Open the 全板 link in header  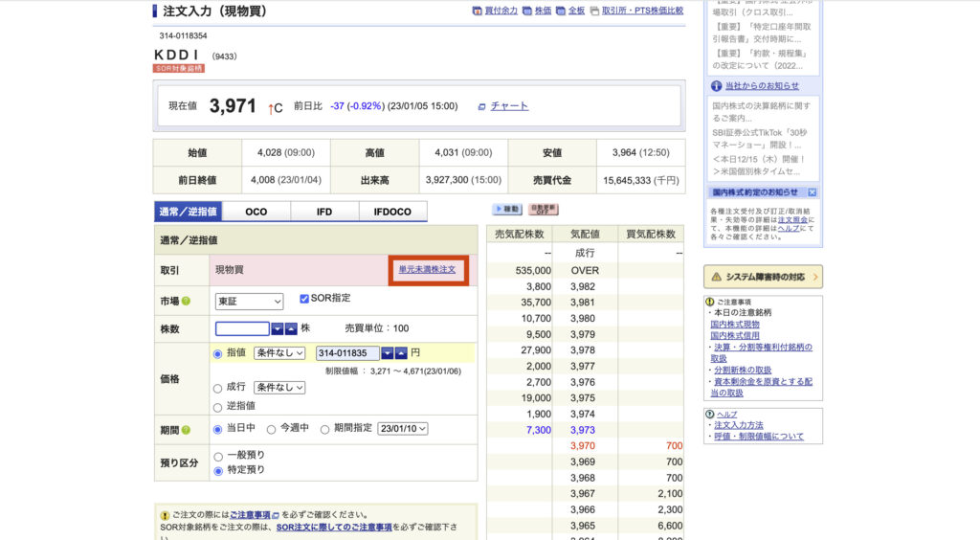[576, 11]
